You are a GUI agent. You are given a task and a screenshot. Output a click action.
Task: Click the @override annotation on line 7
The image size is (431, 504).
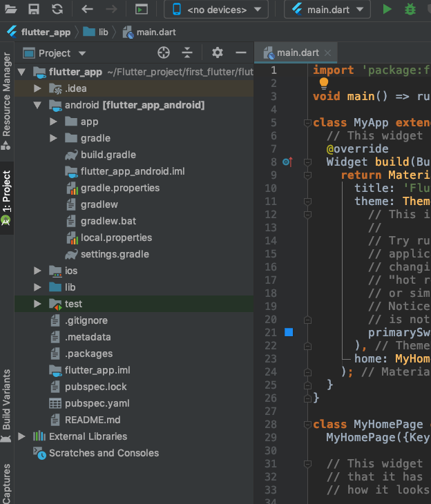pos(357,149)
